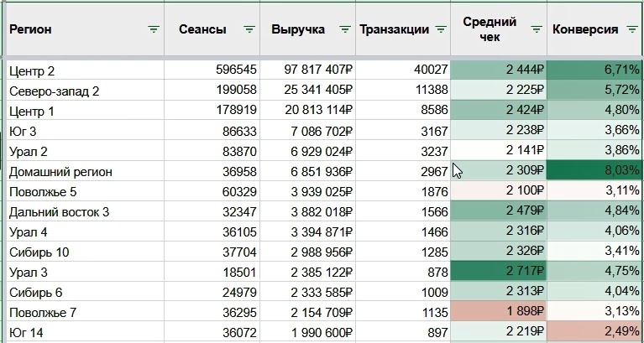Select the average check cell 2 141₽
This screenshot has width=644, height=343.
(x=499, y=151)
